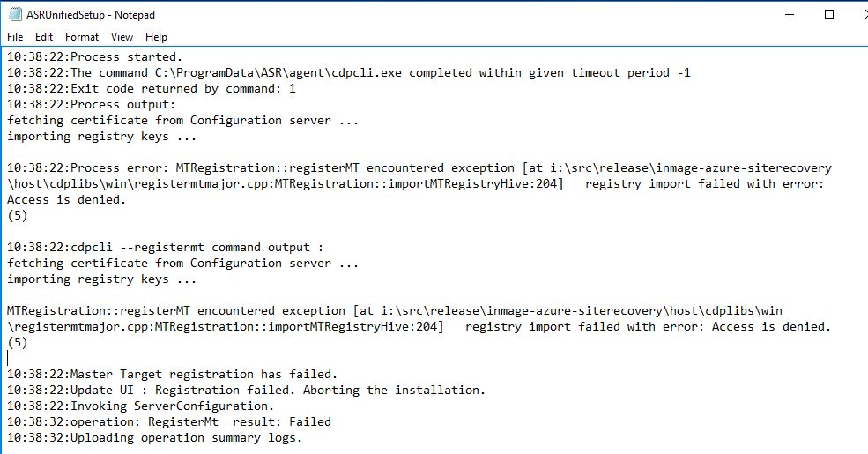
Task: Open the View menu
Action: pyautogui.click(x=122, y=36)
